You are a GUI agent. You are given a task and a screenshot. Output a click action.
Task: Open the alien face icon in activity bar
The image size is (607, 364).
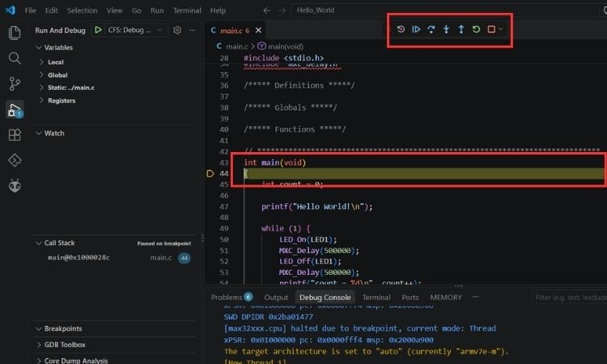click(15, 186)
